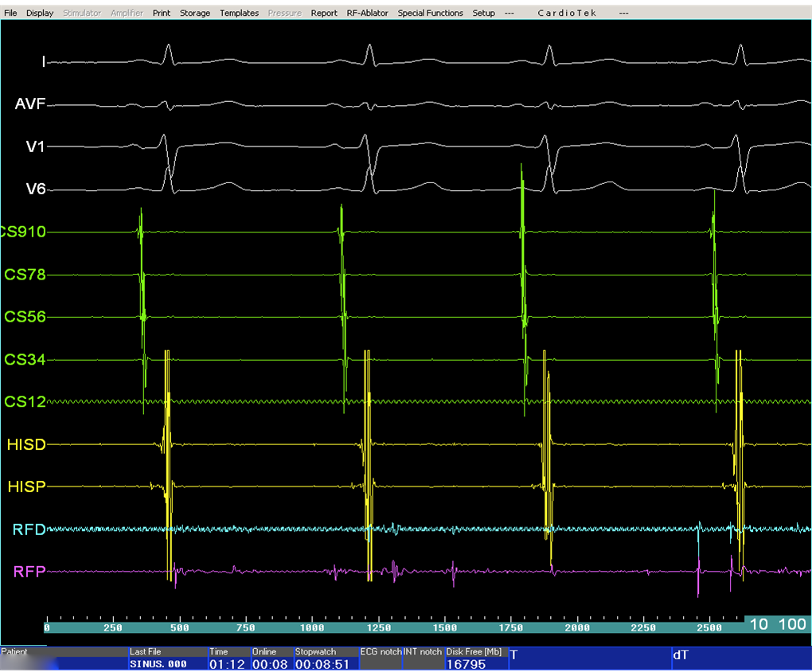Select the CS910 channel label
Image resolution: width=812 pixels, height=672 pixels.
(x=23, y=232)
